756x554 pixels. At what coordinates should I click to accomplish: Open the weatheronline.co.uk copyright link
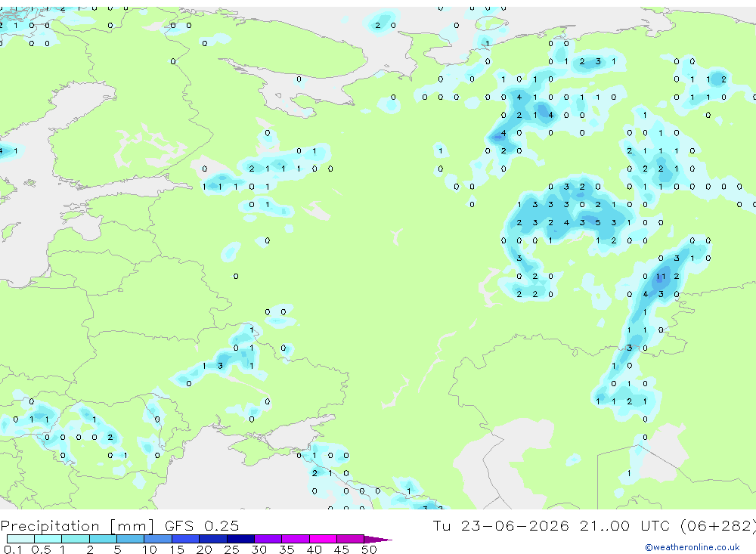pyautogui.click(x=692, y=547)
